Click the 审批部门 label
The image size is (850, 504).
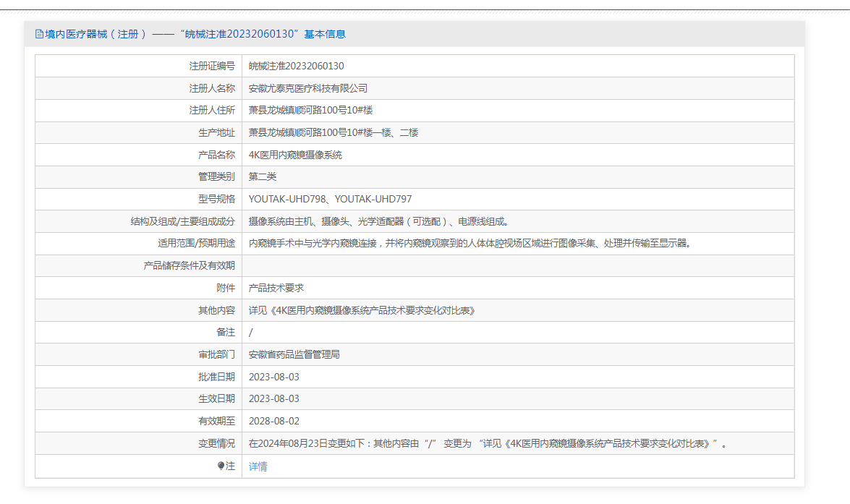pos(217,354)
